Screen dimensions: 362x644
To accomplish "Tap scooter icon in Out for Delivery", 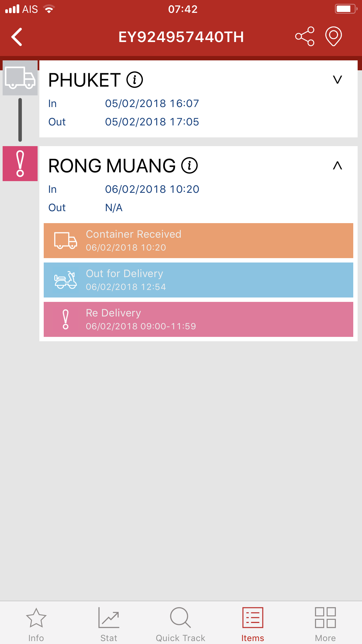I will [x=66, y=280].
